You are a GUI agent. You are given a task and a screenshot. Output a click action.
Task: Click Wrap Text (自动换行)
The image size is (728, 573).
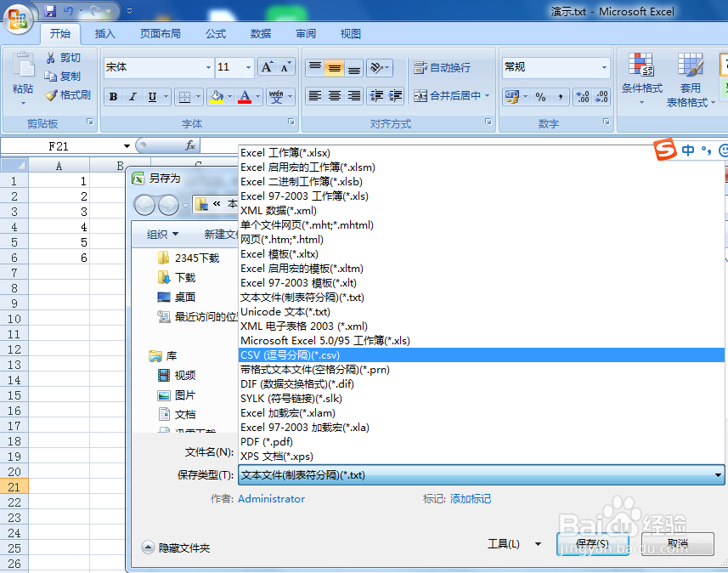443,68
